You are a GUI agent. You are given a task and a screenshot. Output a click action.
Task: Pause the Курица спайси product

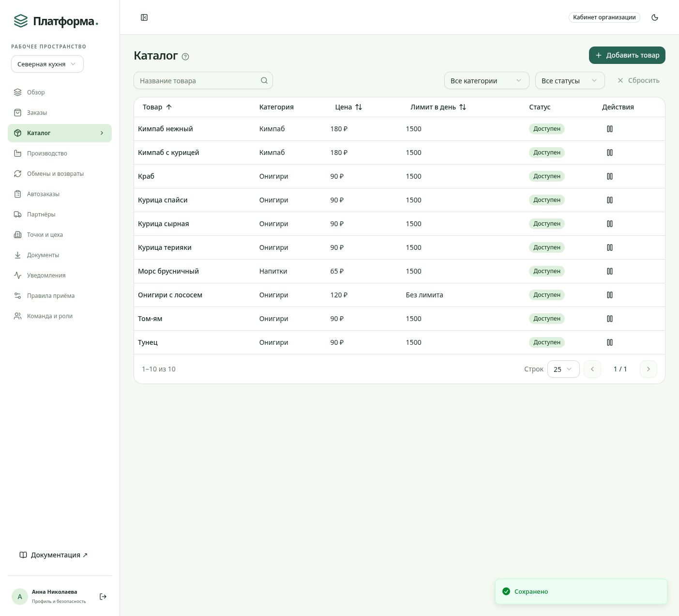tap(610, 200)
